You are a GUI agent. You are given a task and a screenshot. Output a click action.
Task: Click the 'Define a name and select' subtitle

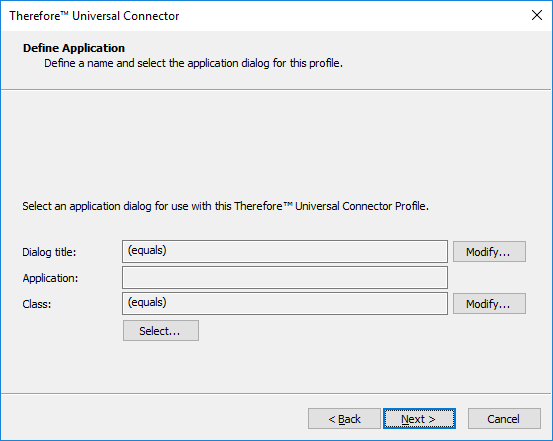pos(193,63)
